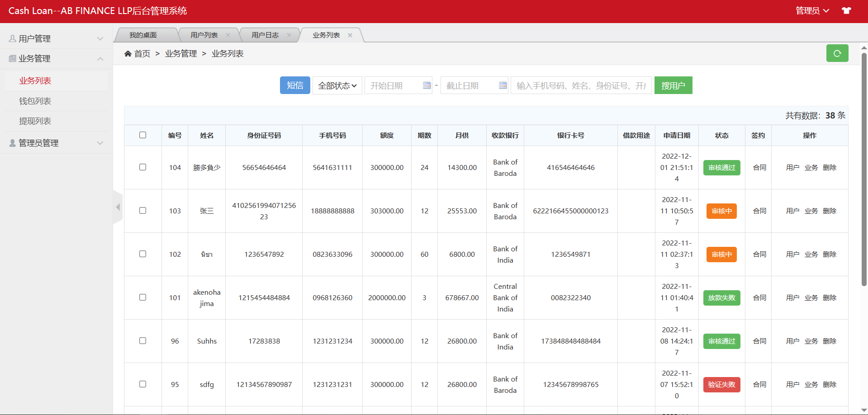Click the home icon in breadcrumb
Image resolution: width=868 pixels, height=415 pixels.
128,54
